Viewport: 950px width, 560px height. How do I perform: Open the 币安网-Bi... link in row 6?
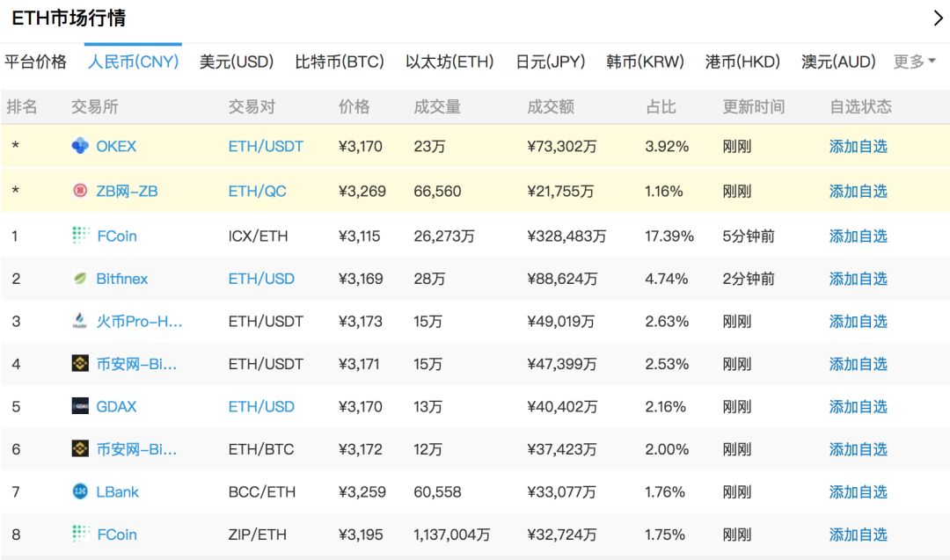tap(137, 449)
